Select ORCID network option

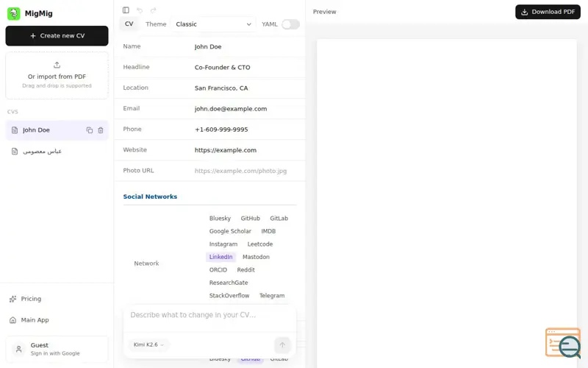click(218, 270)
